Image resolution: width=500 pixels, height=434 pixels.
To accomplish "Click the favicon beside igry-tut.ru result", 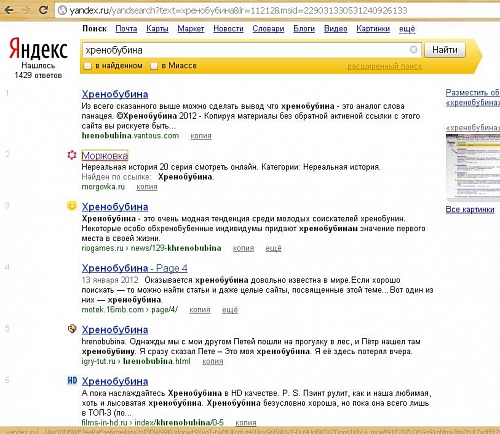I will [x=72, y=329].
